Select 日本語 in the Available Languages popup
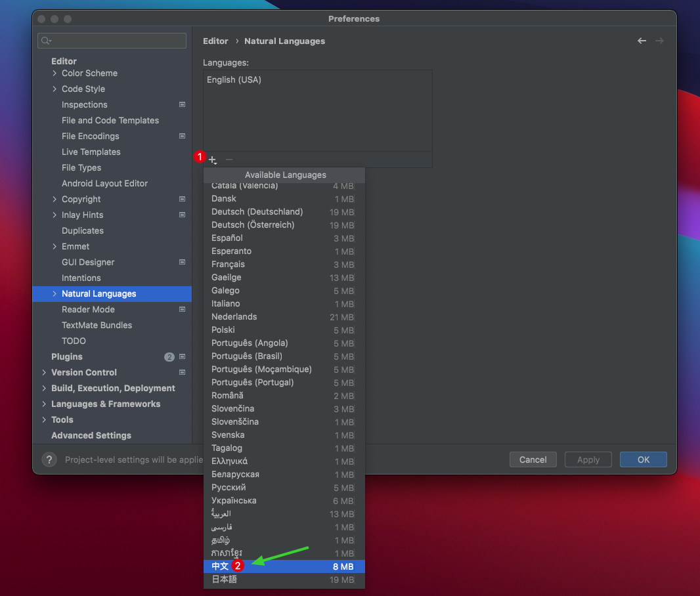Viewport: 700px width, 596px height. point(224,580)
